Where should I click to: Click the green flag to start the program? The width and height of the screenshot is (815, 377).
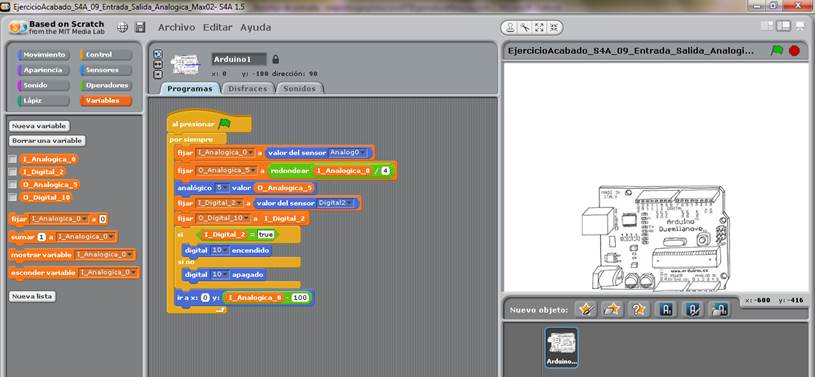click(x=777, y=50)
